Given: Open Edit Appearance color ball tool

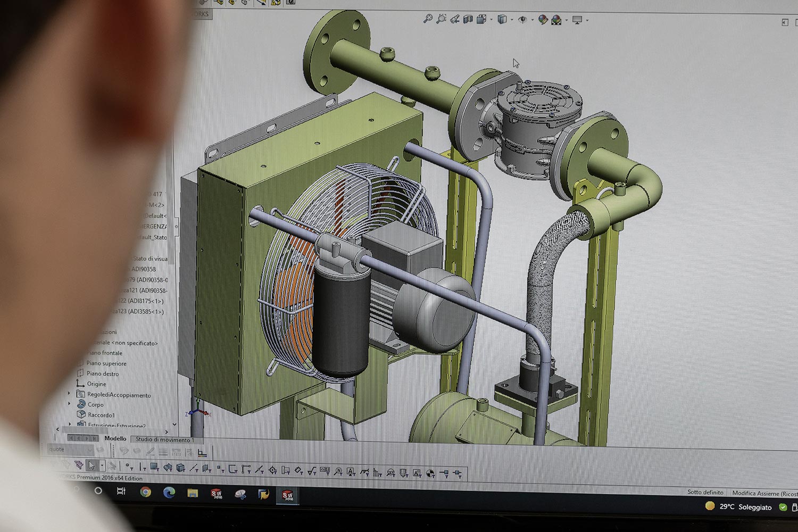Looking at the screenshot, I should pyautogui.click(x=543, y=20).
